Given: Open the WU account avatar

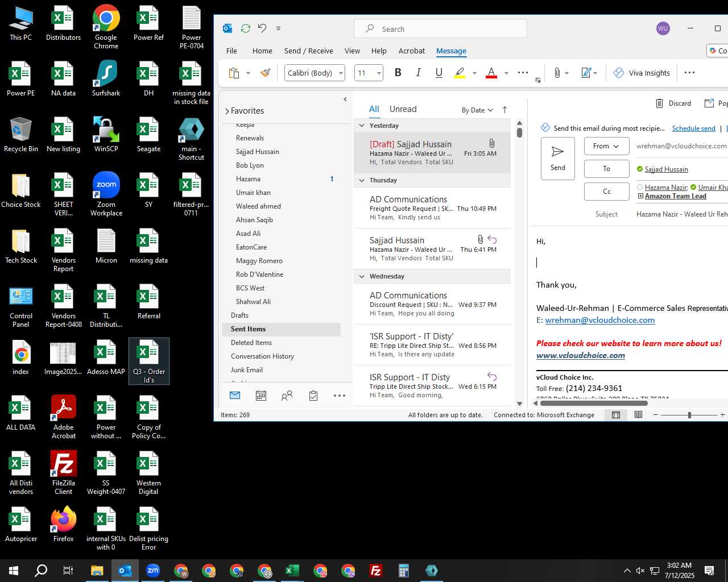Looking at the screenshot, I should click(663, 28).
